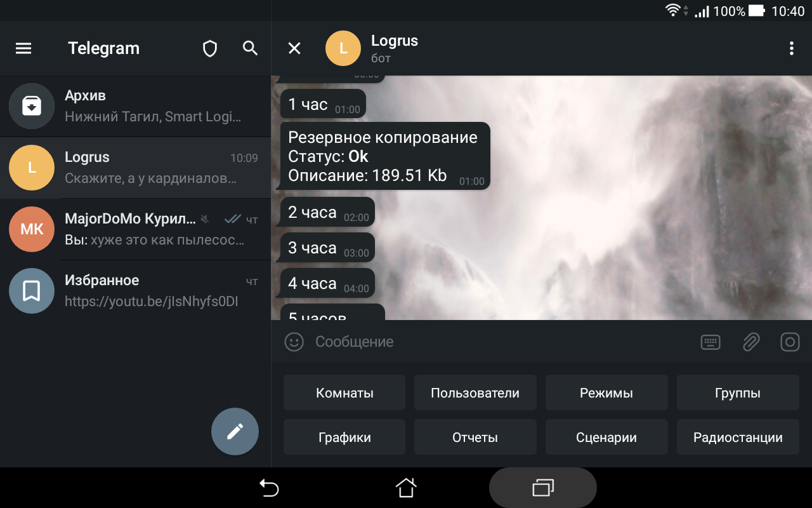812x508 pixels.
Task: Open the Отчеты bot keyboard option
Action: (x=475, y=437)
